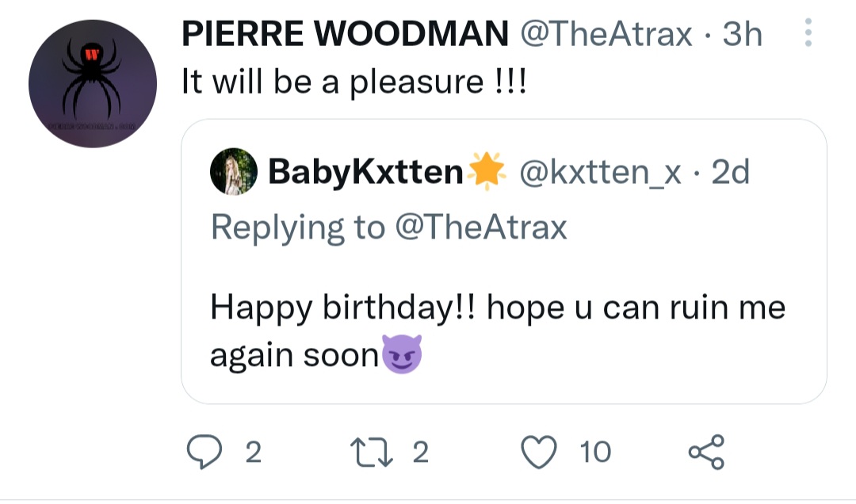Select the "It will be a pleasure" text
Image resolution: width=856 pixels, height=504 pixels.
tap(353, 82)
